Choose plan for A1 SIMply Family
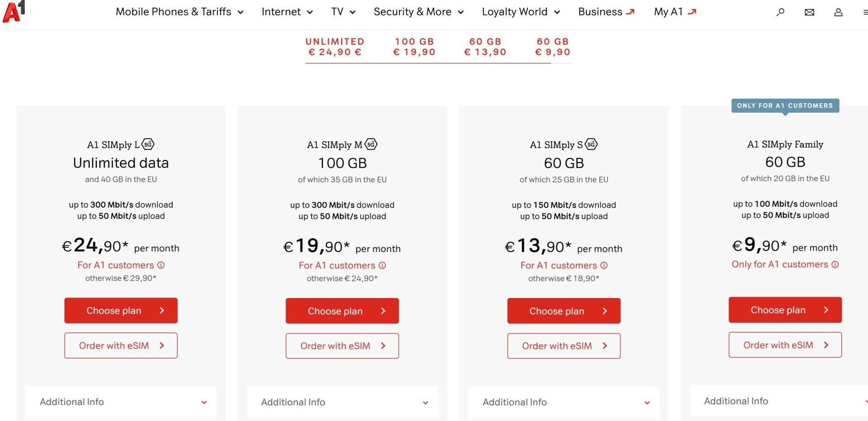Viewport: 868px width, 421px height. [785, 310]
